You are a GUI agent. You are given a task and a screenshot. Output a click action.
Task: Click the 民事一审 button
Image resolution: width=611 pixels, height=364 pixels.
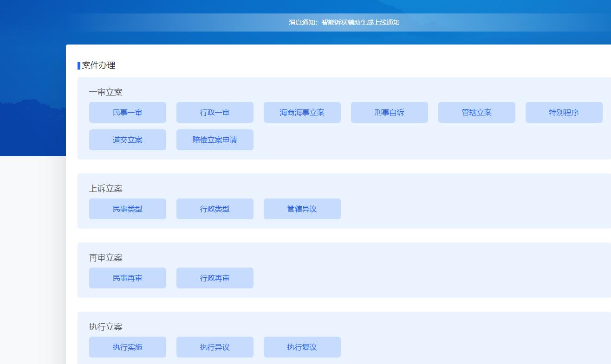[x=127, y=113]
